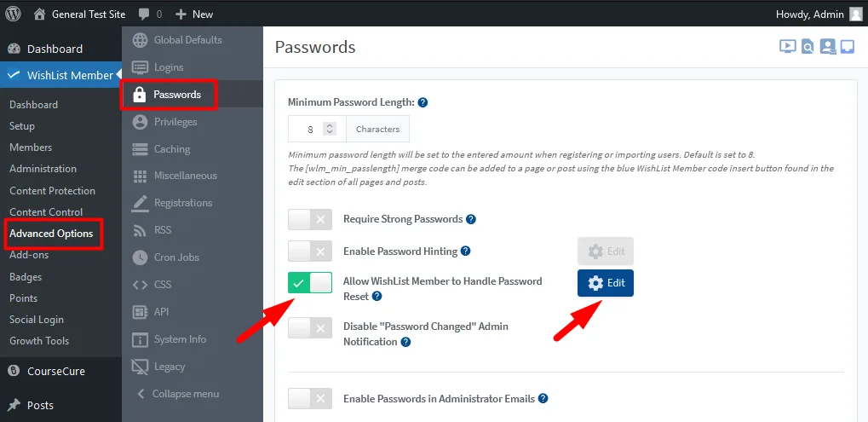Toggle Disable Password Changed Admin Notification switch

[x=310, y=328]
